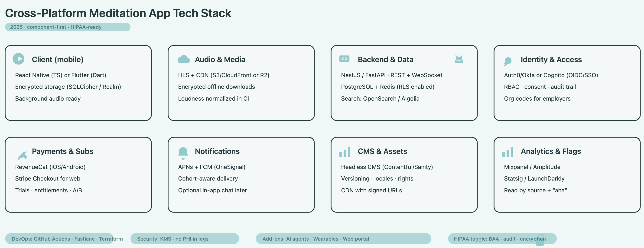The width and height of the screenshot is (644, 248).
Task: Click 'PostgreSQL + Redis (RLS enabled)' line
Action: click(x=387, y=87)
